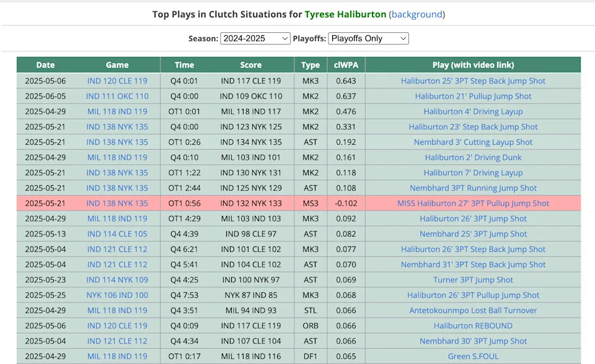Select the IND 100 NYK 97 score cell

[x=251, y=280]
